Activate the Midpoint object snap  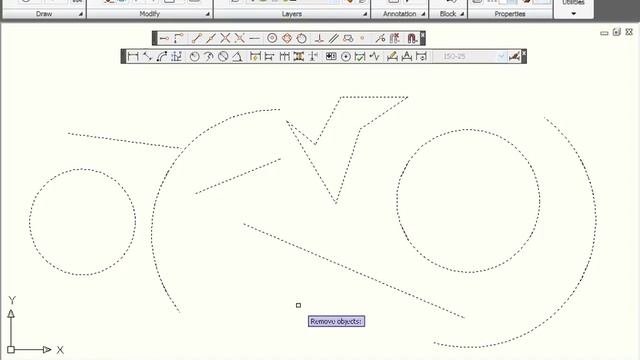[211, 38]
